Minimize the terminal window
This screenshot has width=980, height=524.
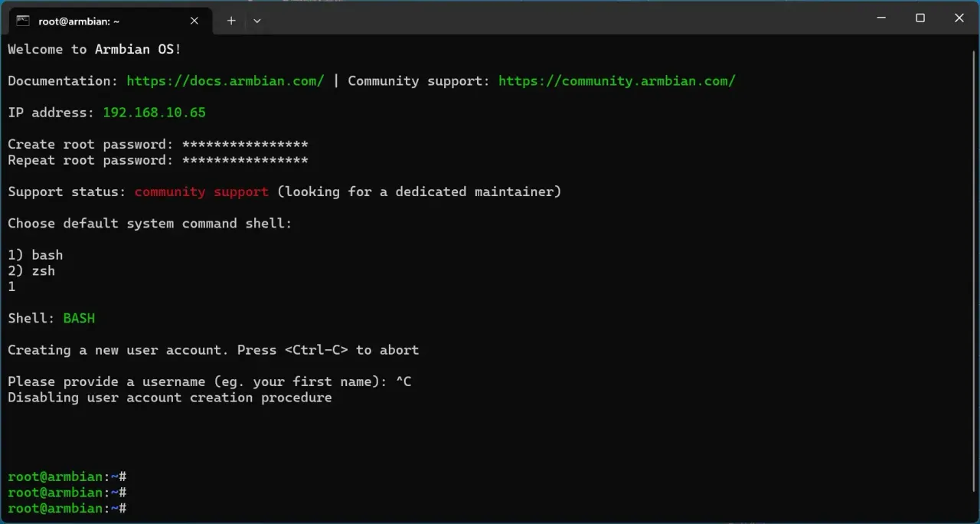coord(880,18)
